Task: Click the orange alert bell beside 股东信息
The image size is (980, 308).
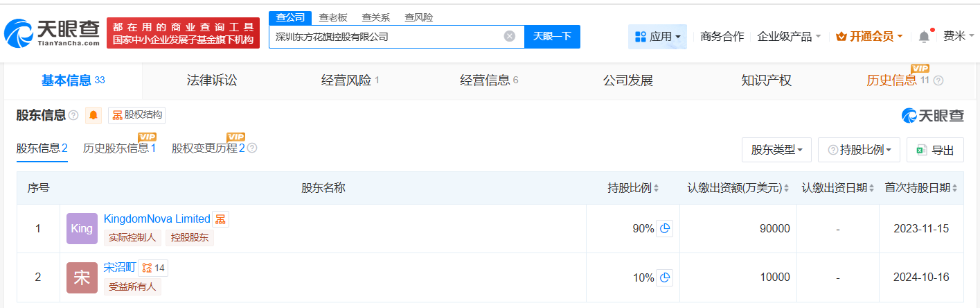Action: tap(93, 115)
